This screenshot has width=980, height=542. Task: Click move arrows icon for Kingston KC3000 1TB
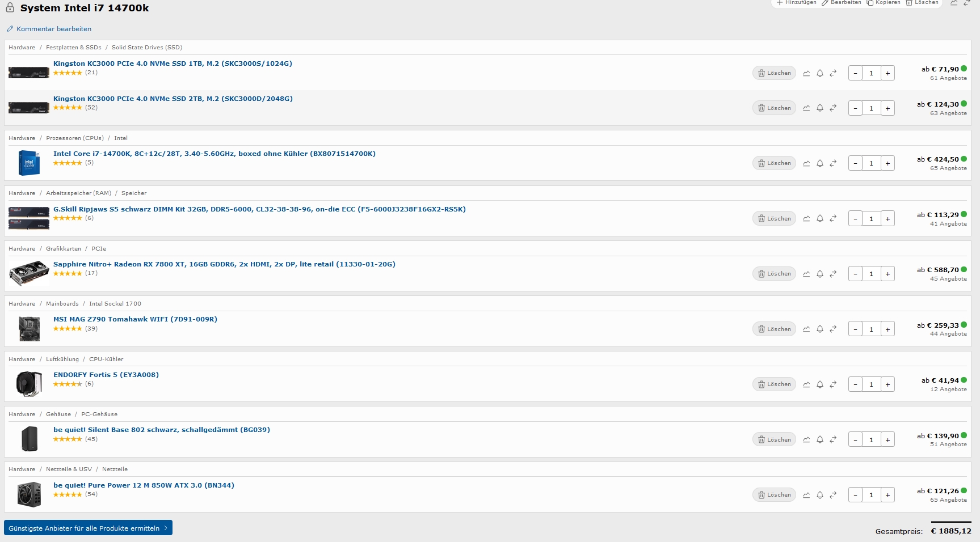pos(833,73)
